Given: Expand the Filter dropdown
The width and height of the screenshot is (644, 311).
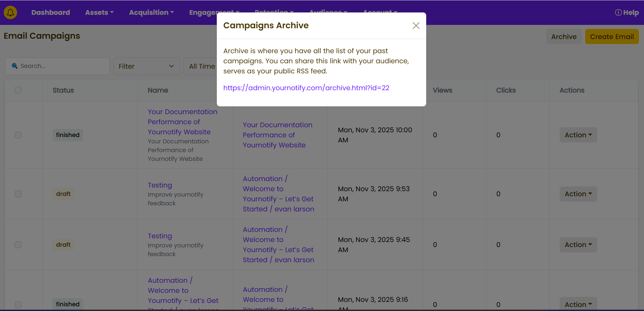Looking at the screenshot, I should click(146, 66).
